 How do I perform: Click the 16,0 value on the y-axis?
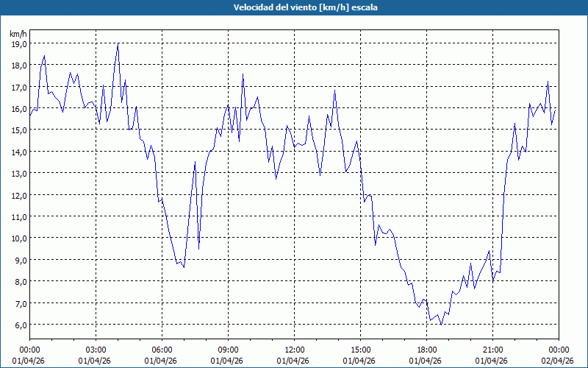19,109
